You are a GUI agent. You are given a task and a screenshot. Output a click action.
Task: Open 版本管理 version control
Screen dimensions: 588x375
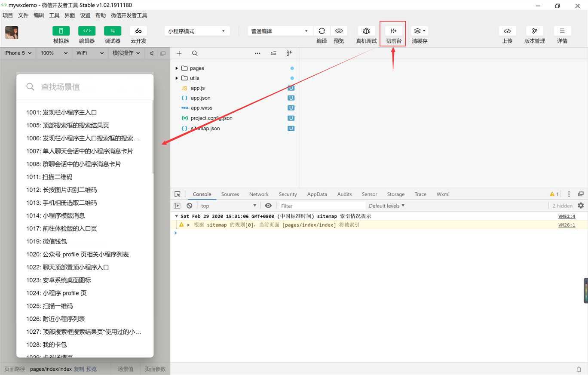(x=535, y=31)
